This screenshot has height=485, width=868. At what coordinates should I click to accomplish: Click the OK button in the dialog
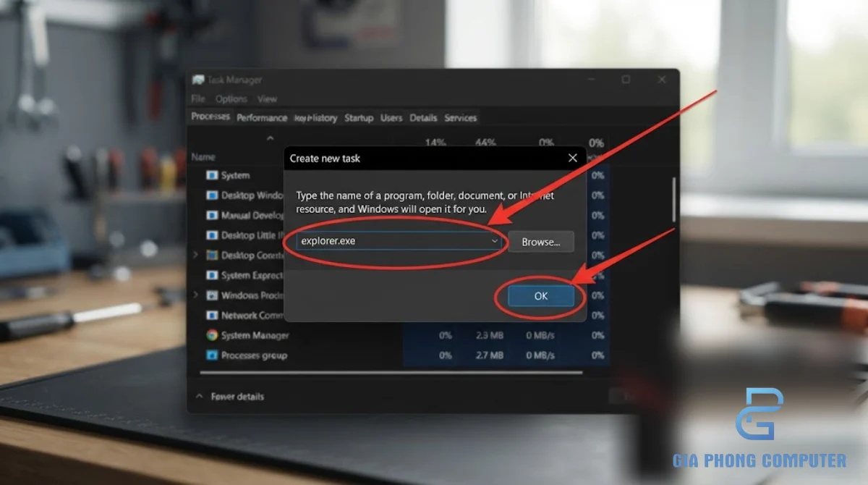pyautogui.click(x=541, y=296)
